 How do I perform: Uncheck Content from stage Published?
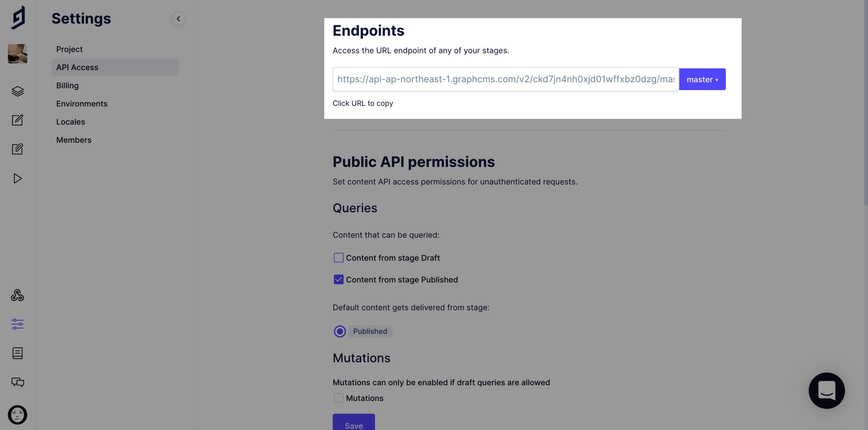pos(339,279)
